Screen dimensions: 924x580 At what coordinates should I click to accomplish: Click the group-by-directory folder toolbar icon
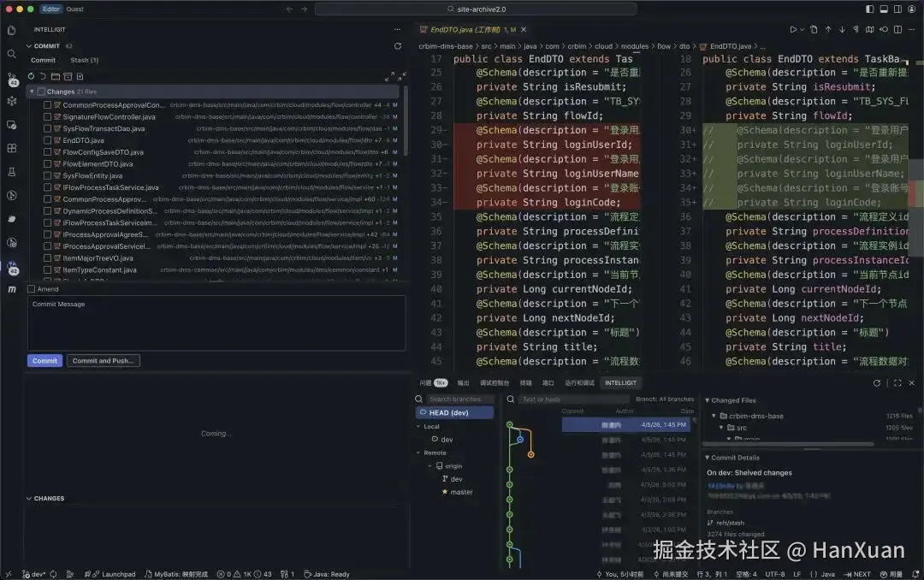tap(56, 77)
